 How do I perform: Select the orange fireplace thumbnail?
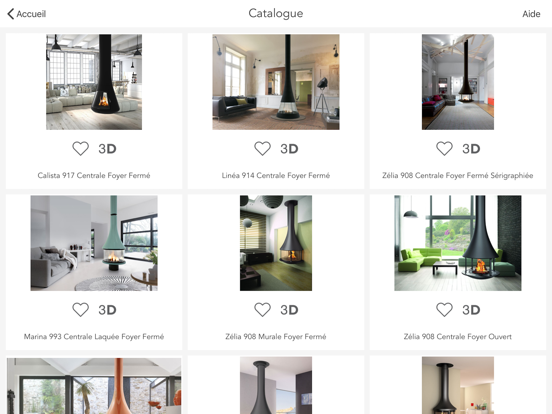pos(94,386)
